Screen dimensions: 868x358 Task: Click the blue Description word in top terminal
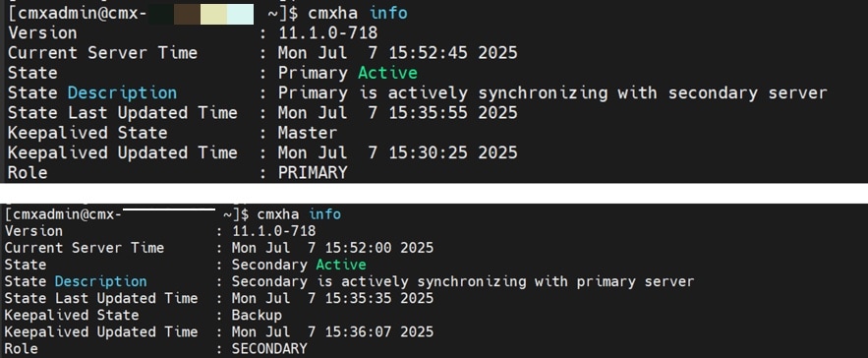coord(122,93)
